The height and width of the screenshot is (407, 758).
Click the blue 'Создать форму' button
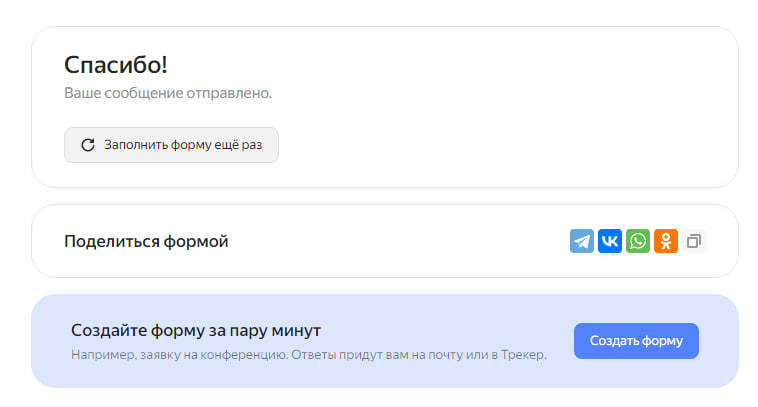(x=636, y=341)
